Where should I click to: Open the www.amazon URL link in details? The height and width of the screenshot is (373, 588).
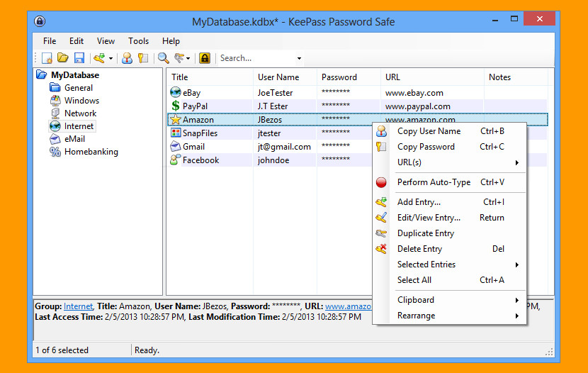348,306
